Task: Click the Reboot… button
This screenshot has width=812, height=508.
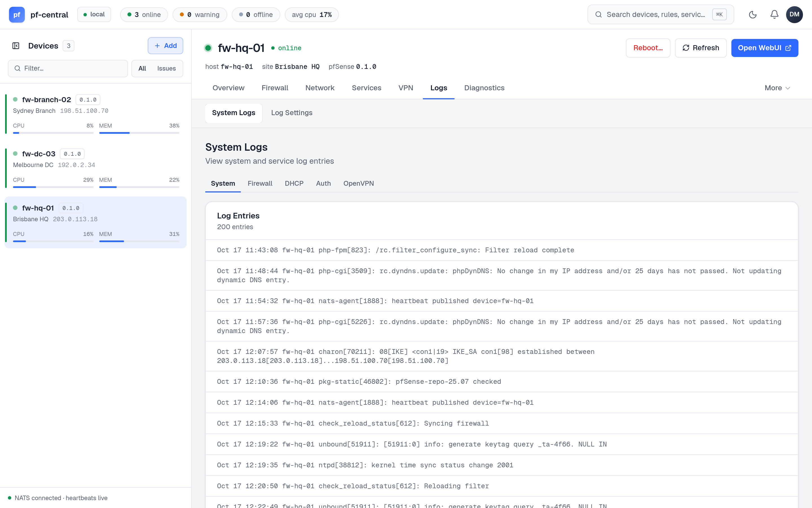Action: (648, 48)
